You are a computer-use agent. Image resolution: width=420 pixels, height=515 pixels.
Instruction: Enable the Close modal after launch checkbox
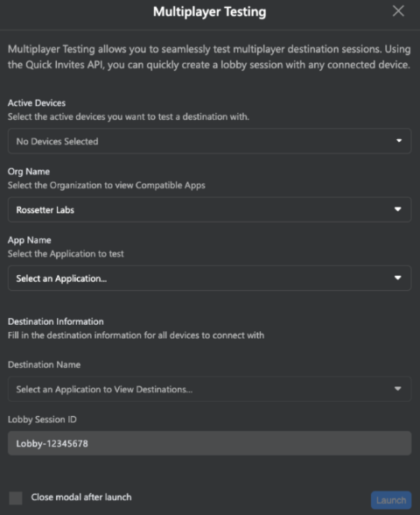(x=16, y=497)
